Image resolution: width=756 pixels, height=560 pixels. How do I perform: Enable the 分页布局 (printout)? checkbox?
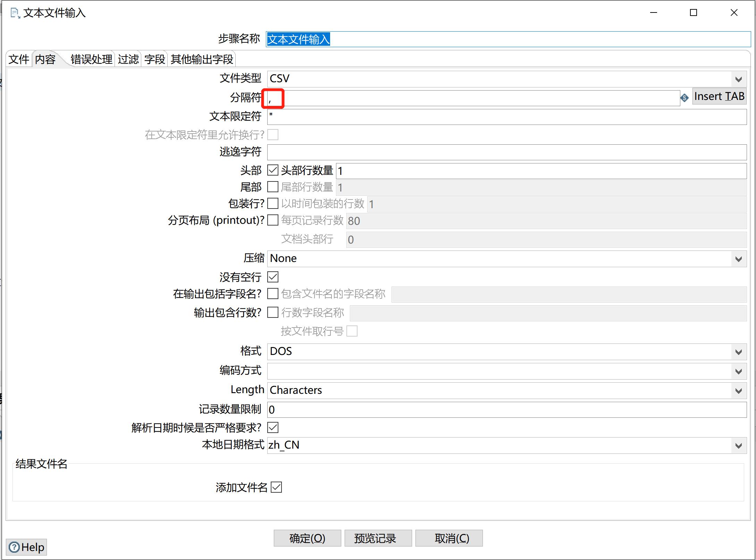[x=273, y=220]
